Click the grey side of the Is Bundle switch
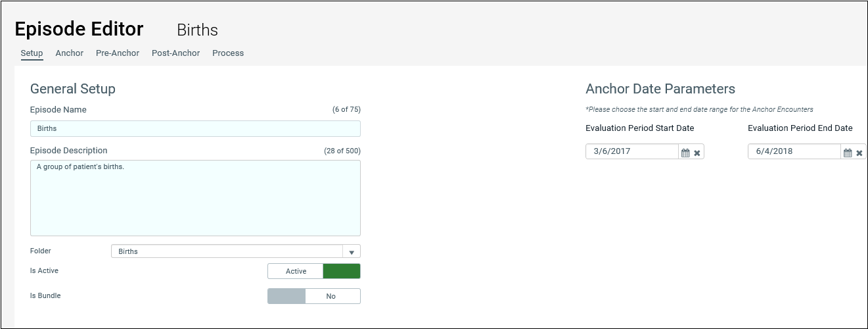868x329 pixels. [286, 296]
